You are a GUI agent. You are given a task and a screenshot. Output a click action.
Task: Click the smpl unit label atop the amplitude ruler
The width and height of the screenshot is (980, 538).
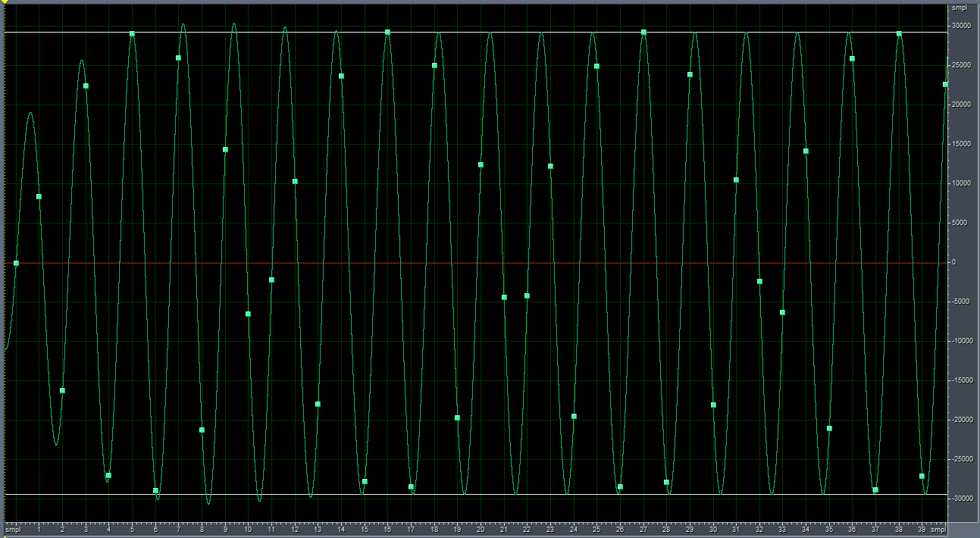[x=960, y=8]
